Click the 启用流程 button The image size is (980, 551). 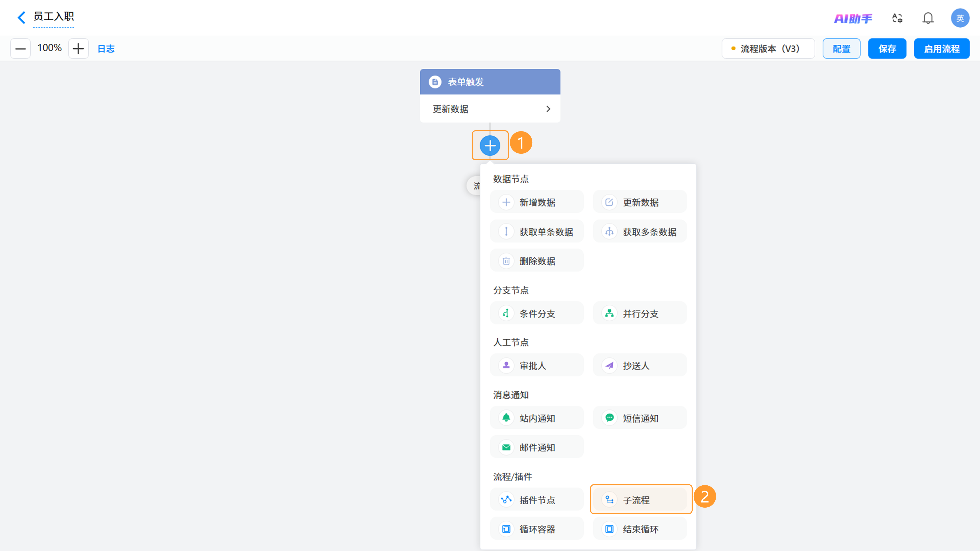coord(941,49)
